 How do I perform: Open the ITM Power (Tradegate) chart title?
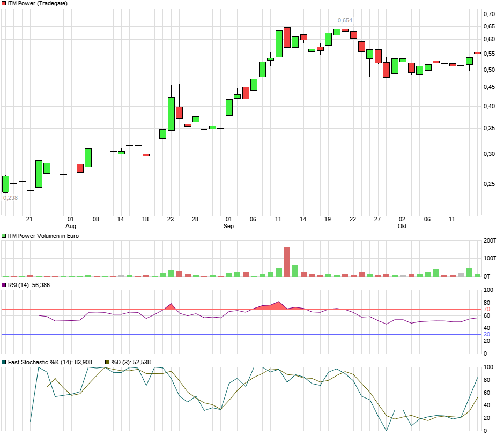point(38,3)
